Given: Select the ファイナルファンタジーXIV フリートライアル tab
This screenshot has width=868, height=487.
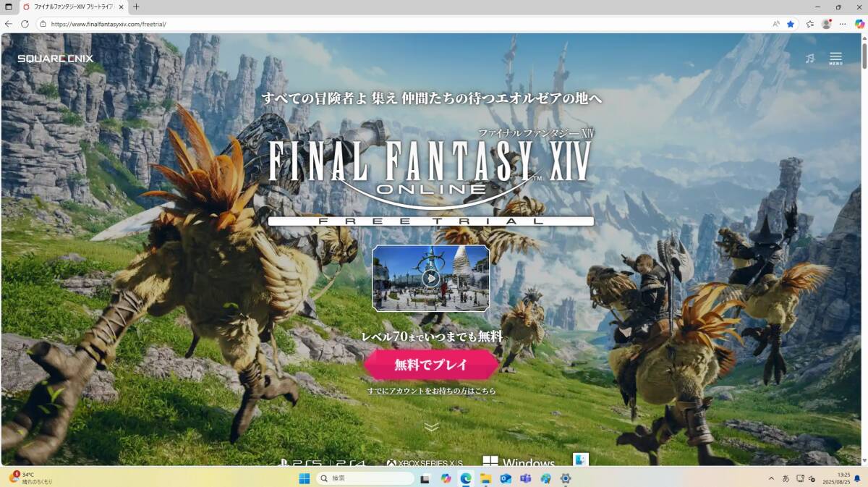Looking at the screenshot, I should click(x=72, y=7).
